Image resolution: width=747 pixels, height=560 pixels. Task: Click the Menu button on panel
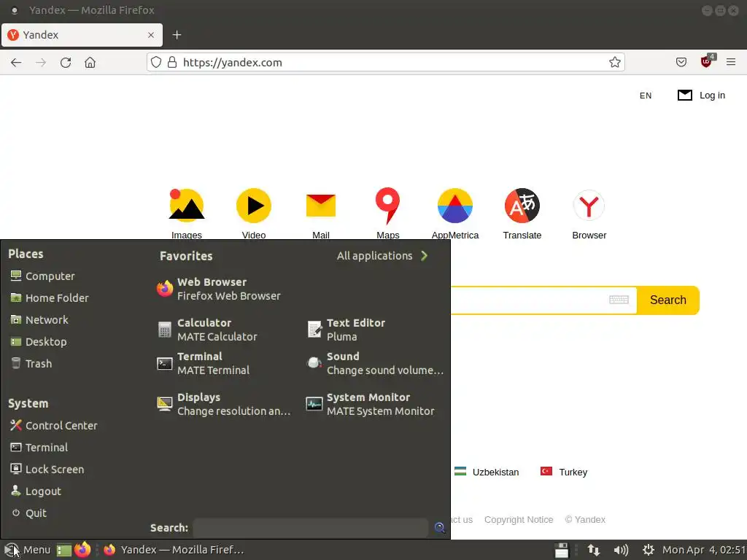click(x=27, y=550)
